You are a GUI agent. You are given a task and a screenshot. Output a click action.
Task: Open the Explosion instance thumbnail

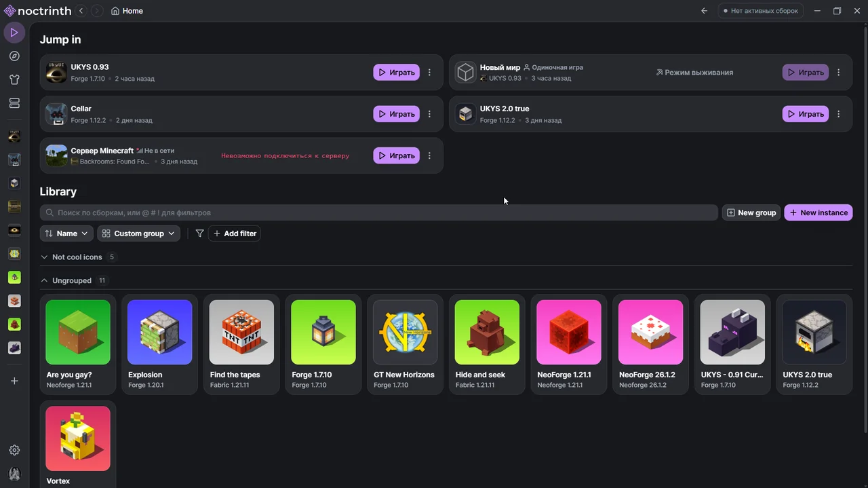tap(160, 332)
